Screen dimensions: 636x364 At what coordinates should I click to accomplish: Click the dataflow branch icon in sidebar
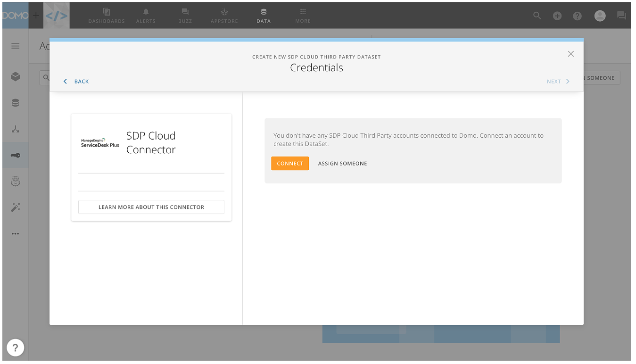(16, 129)
